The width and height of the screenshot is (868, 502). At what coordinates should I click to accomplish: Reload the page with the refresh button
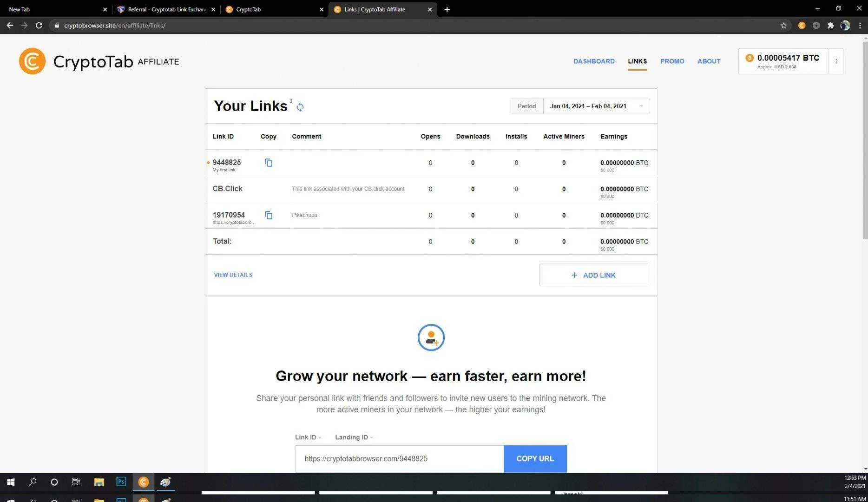[39, 26]
